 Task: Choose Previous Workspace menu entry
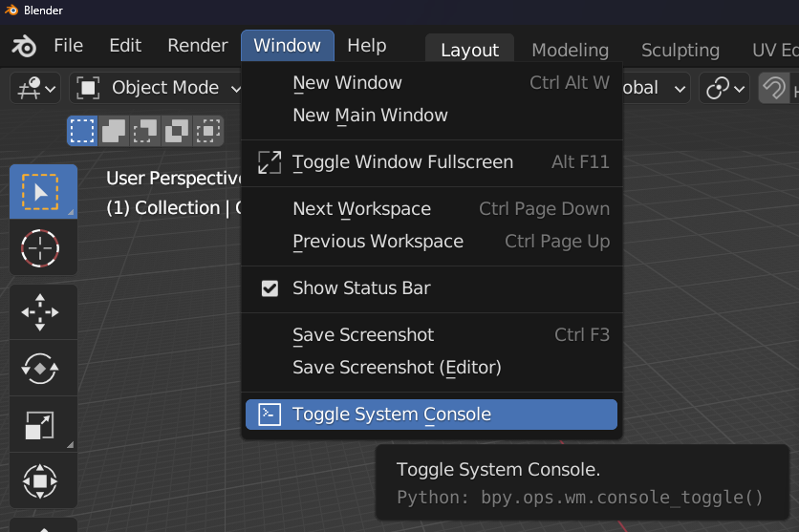click(432, 242)
